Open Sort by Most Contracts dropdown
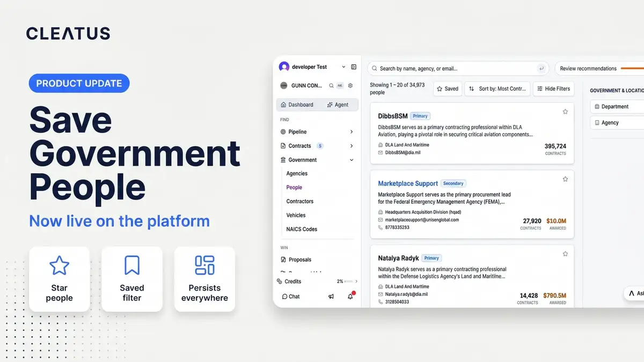This screenshot has width=644, height=362. [x=497, y=88]
